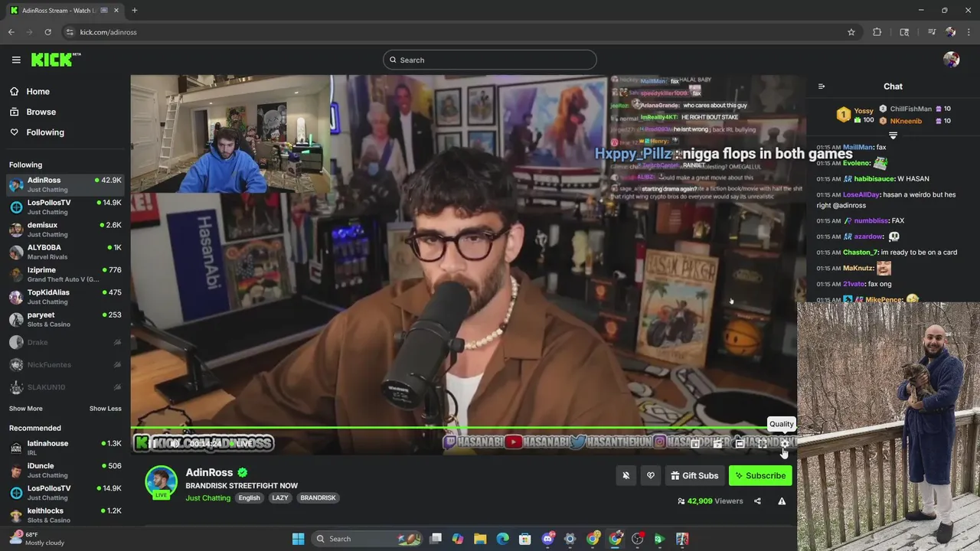Click the Kick search input field
Viewport: 980px width, 551px height.
[x=490, y=60]
